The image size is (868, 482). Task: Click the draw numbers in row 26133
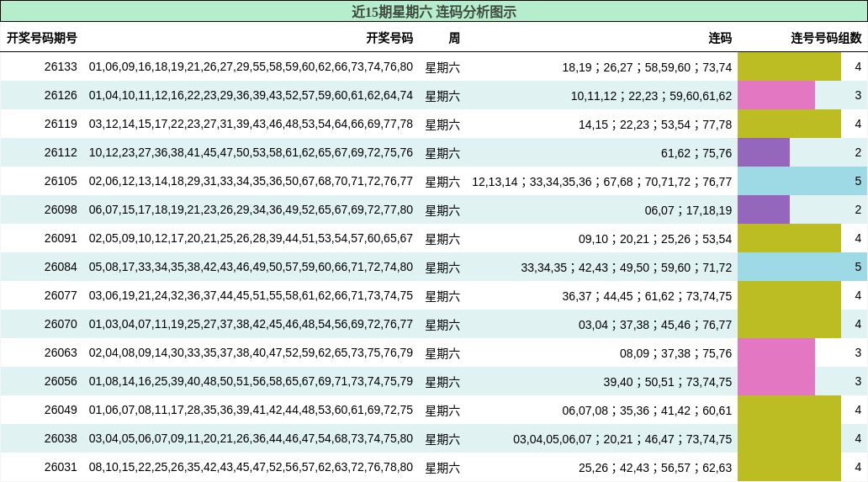(251, 67)
